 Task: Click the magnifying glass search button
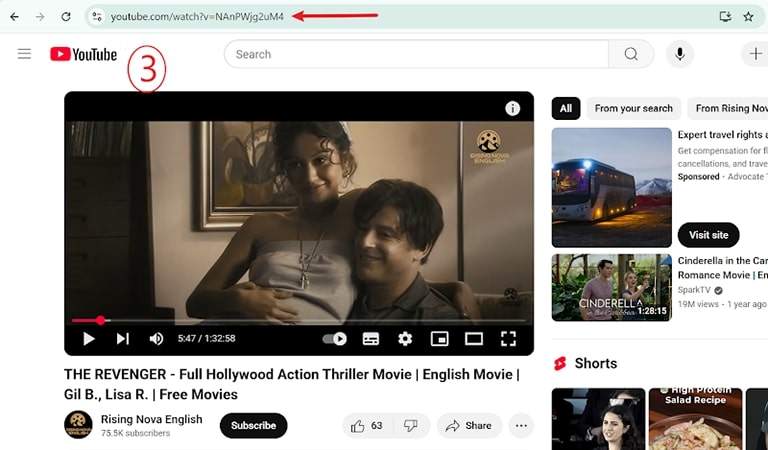pyautogui.click(x=631, y=54)
